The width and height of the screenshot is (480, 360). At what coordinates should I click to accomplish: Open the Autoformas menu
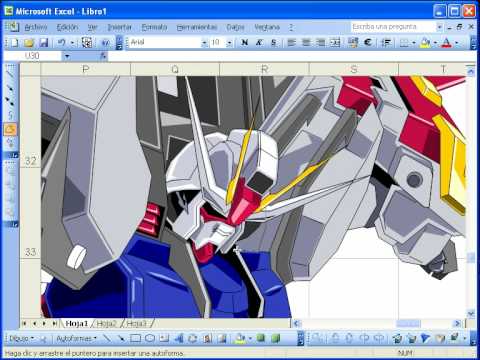click(x=76, y=338)
